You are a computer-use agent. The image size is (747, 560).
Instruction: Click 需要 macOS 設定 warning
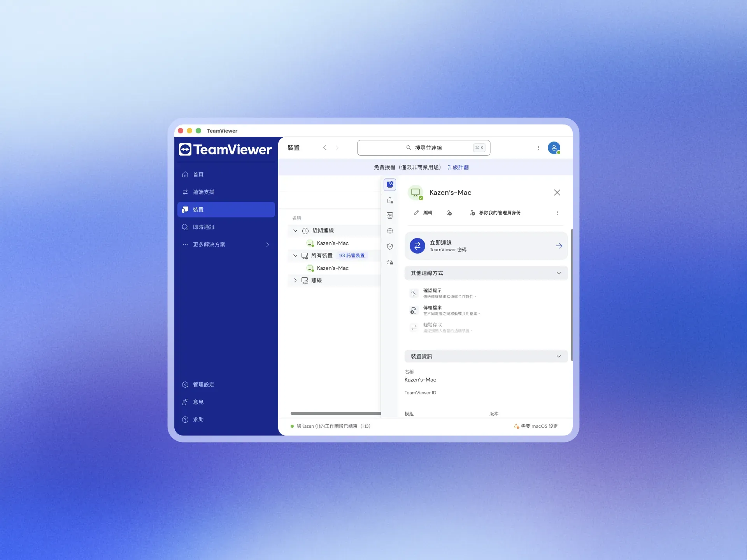point(536,426)
